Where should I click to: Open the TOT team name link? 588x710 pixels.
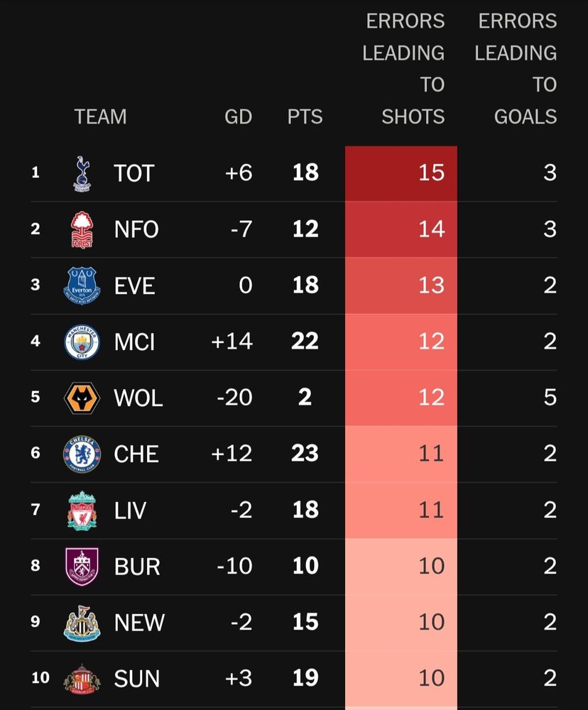pos(134,173)
